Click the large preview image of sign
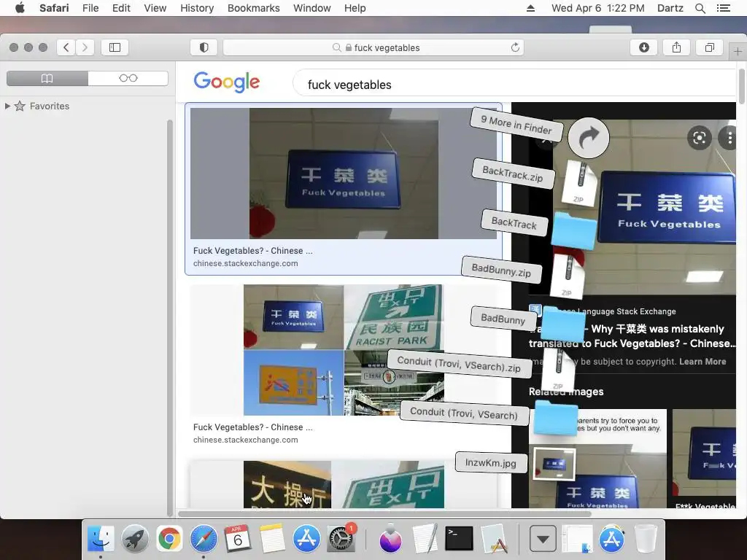 pyautogui.click(x=662, y=207)
